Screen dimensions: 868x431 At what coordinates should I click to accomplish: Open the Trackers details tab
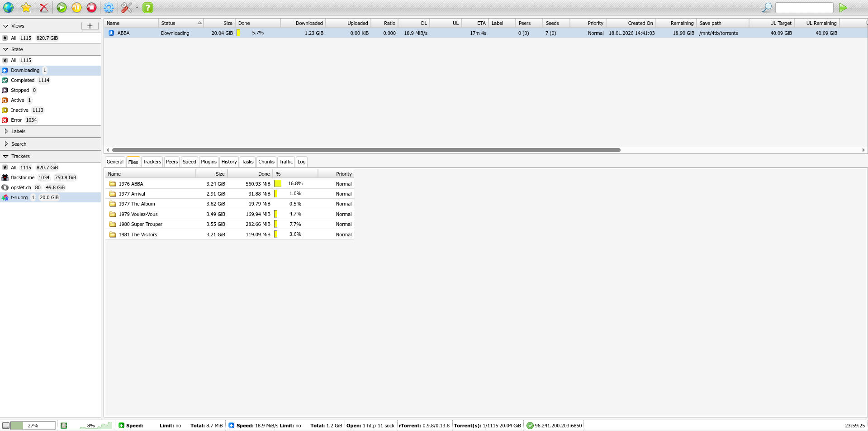[152, 162]
